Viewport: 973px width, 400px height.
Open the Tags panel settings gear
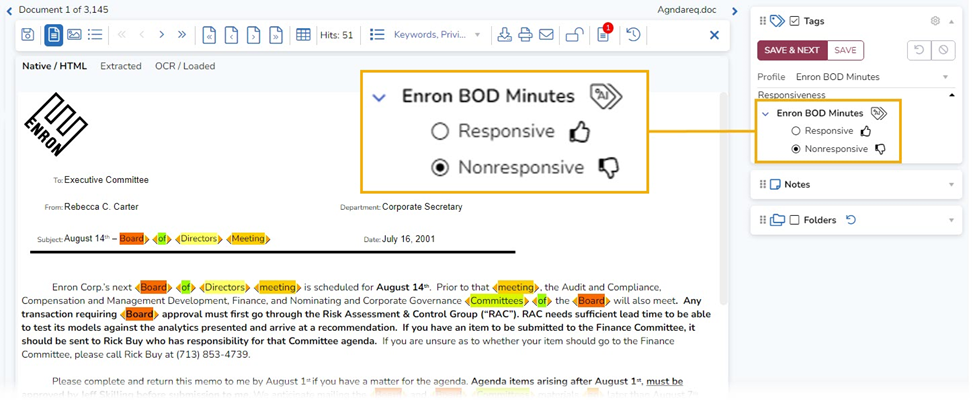click(935, 21)
